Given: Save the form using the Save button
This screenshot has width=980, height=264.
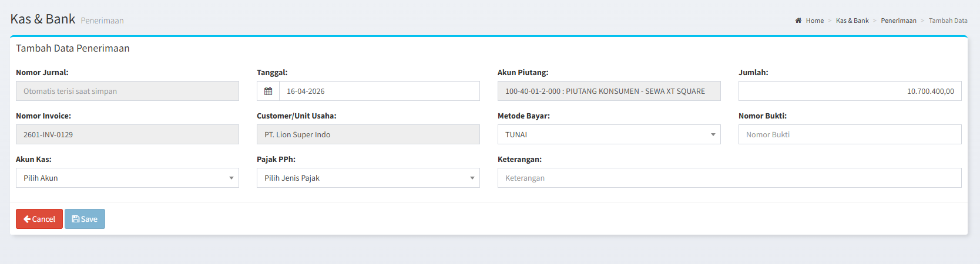Looking at the screenshot, I should (85, 219).
